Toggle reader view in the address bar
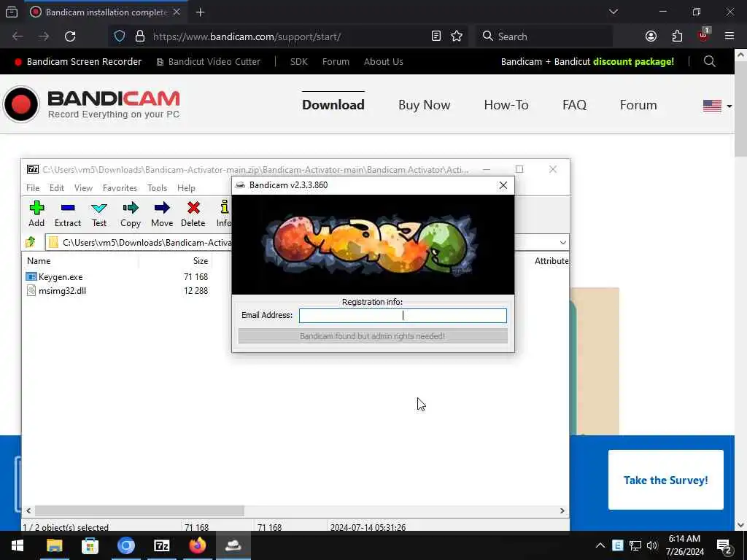The image size is (747, 560). point(436,36)
